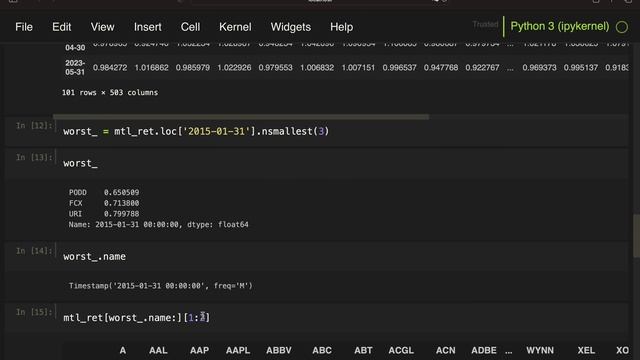Screen dimensions: 640x360
Task: Click the Python 3 (ipykernel) kernel name
Action: click(560, 27)
